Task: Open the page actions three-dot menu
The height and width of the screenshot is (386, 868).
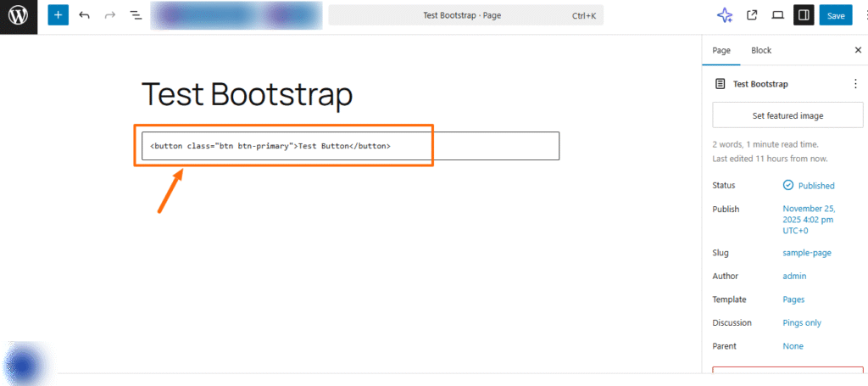Action: [x=856, y=84]
